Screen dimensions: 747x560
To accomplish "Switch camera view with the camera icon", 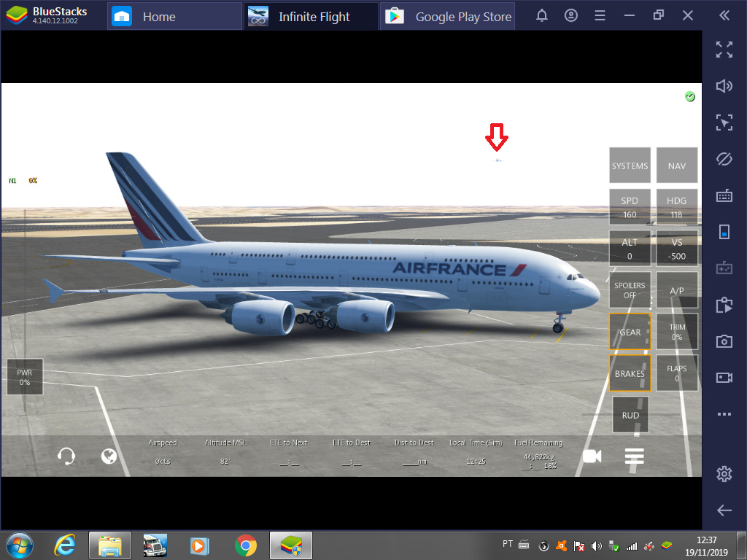I will (x=592, y=456).
